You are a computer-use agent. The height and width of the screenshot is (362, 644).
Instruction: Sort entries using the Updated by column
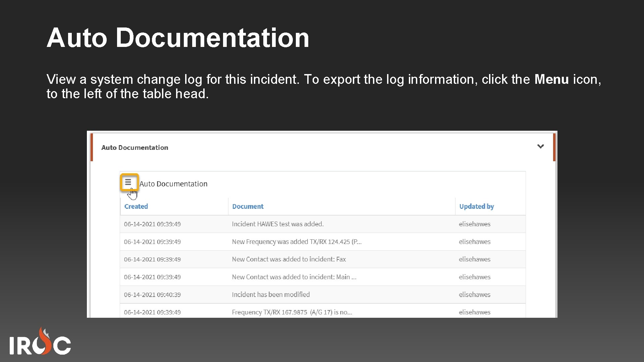(477, 206)
